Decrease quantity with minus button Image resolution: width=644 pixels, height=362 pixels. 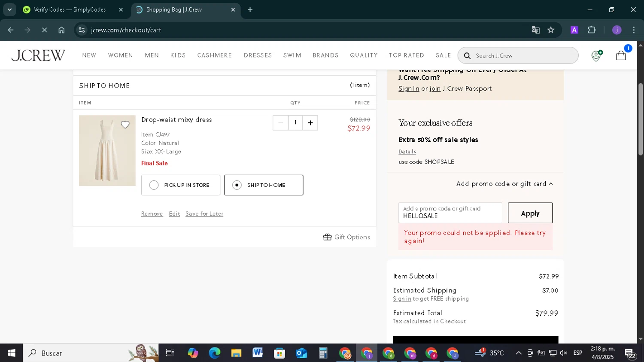tap(280, 123)
